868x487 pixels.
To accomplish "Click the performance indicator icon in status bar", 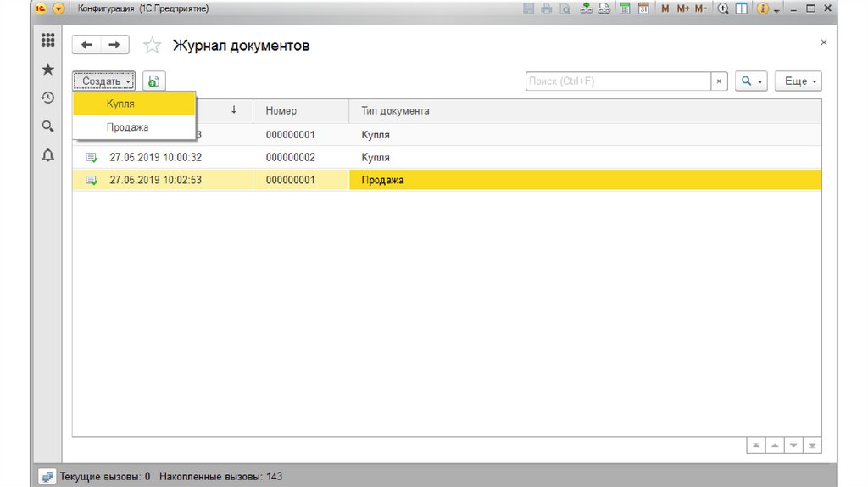I will (x=47, y=477).
